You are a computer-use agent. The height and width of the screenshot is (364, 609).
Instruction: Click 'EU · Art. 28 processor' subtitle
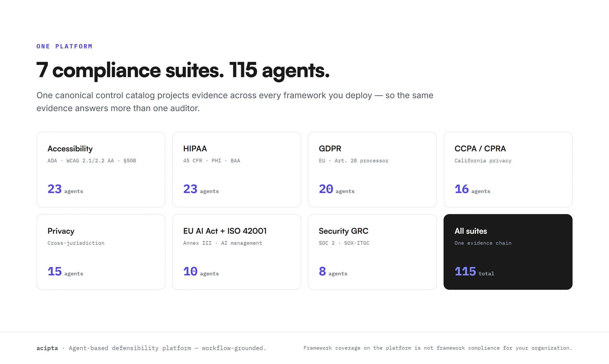coord(354,161)
